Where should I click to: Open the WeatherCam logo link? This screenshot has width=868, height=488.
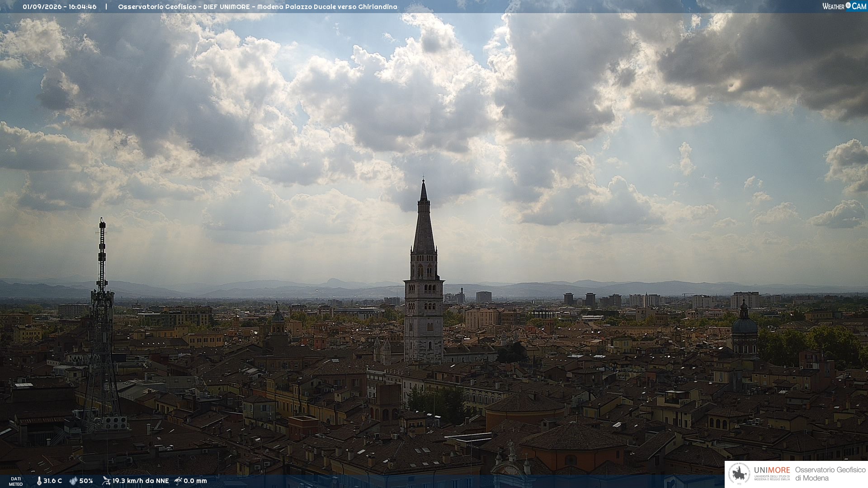point(844,6)
